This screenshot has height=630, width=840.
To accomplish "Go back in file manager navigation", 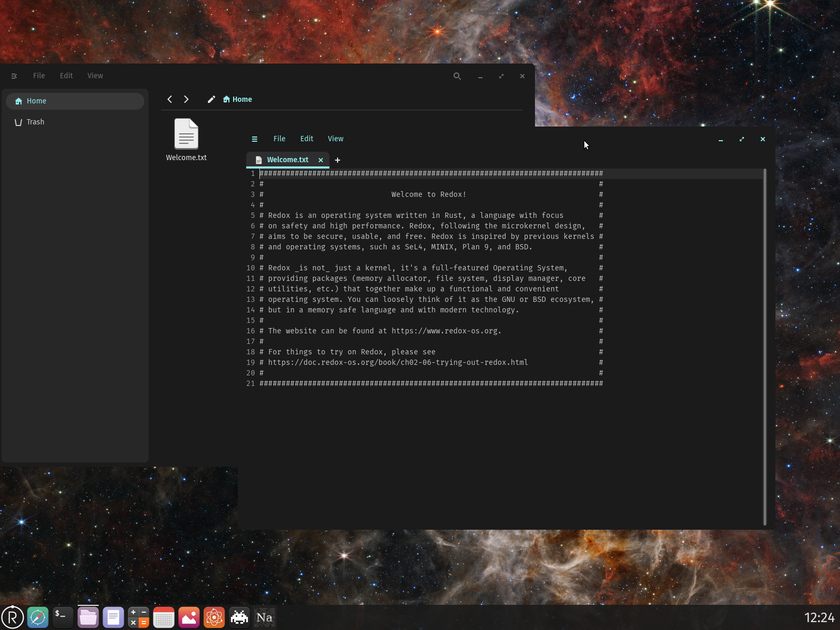I will coord(170,99).
